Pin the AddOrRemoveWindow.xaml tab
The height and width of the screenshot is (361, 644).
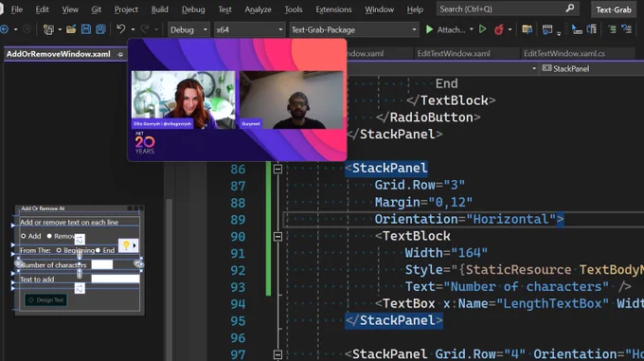120,54
